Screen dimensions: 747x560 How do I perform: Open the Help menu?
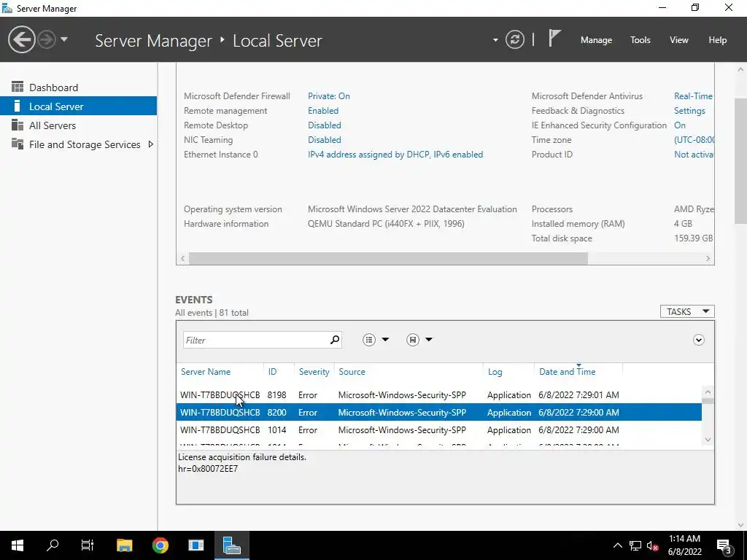717,40
